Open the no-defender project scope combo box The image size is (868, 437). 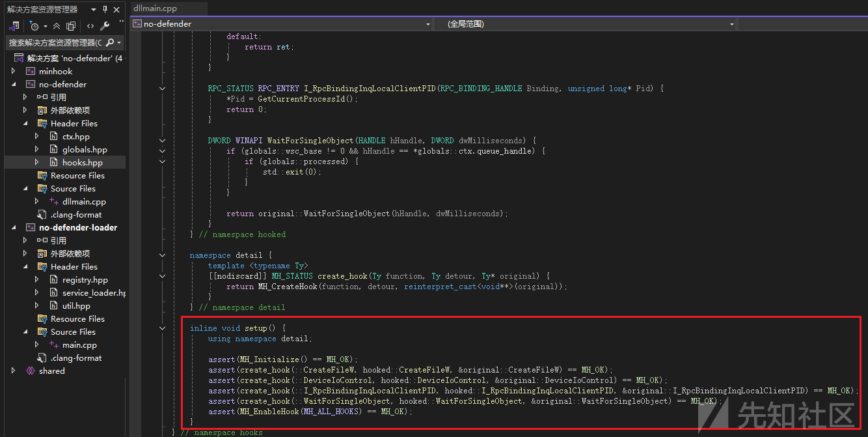[281, 24]
